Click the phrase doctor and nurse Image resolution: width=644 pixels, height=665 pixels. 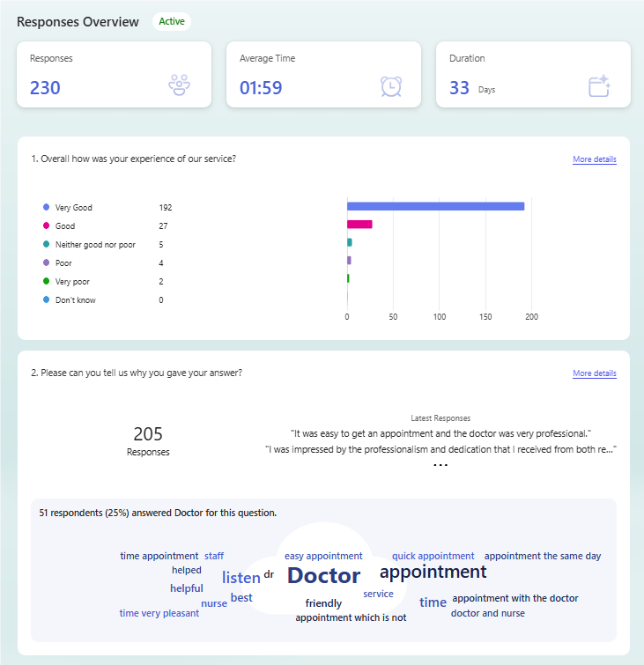point(488,613)
